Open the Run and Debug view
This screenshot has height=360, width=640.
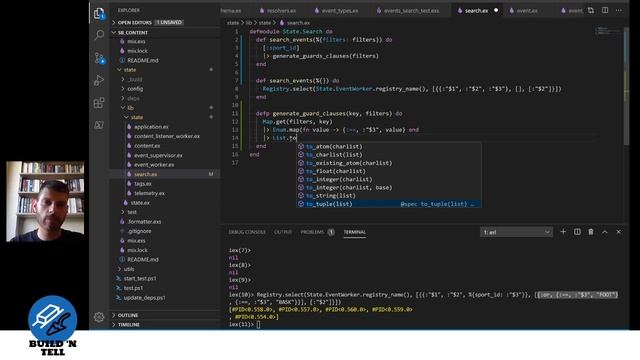[x=99, y=80]
